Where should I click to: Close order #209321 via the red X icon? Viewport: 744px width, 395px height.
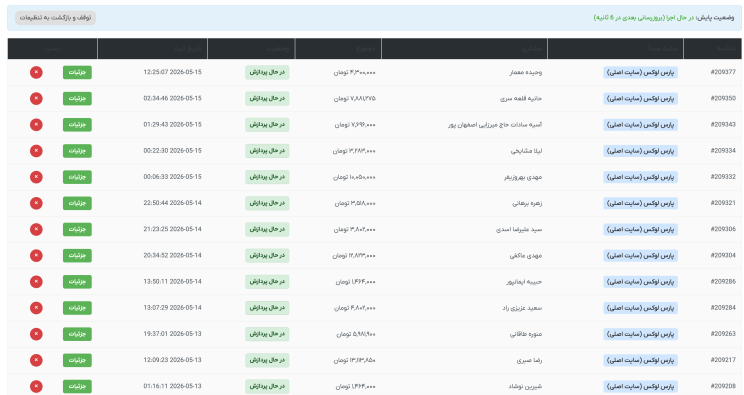(x=36, y=203)
